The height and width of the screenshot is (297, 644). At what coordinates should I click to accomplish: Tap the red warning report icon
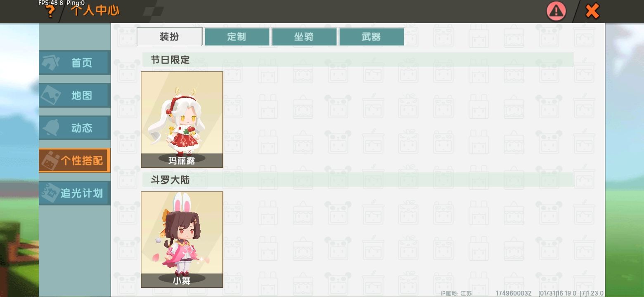(556, 11)
